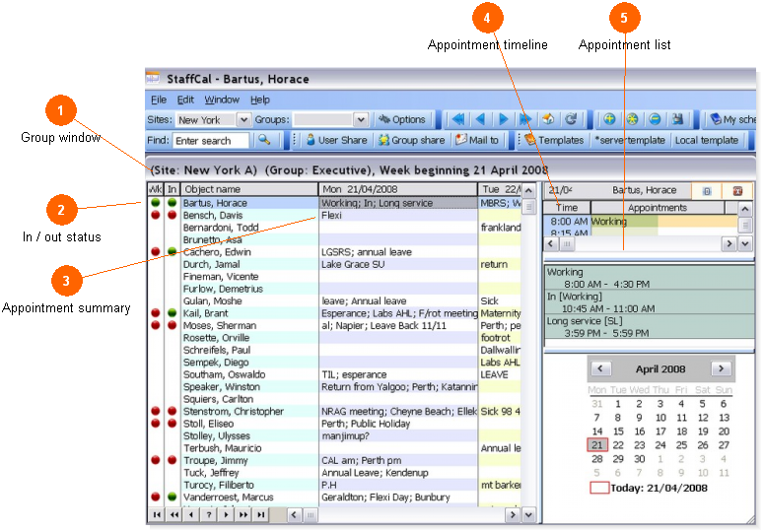Go to last record in the navigator
This screenshot has width=763, height=532.
coord(261,514)
